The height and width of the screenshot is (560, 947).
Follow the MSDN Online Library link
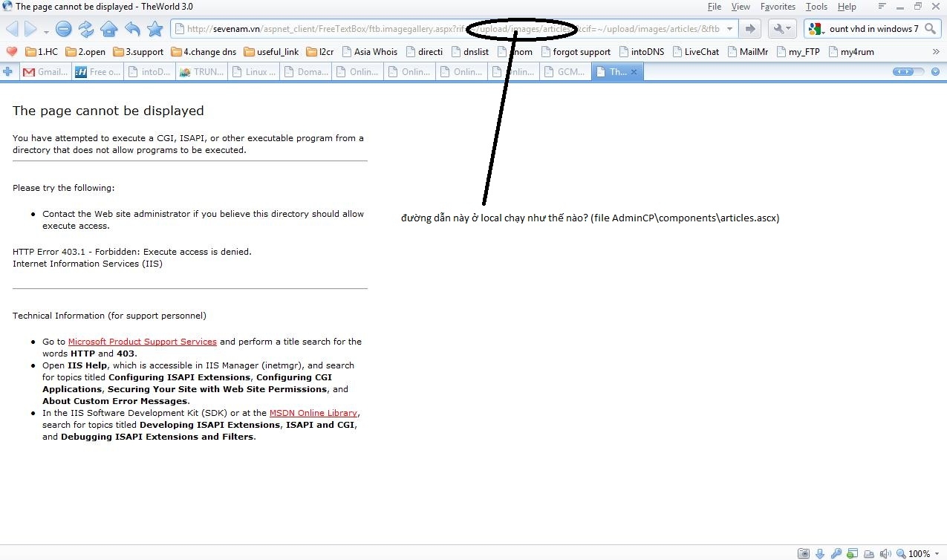coord(314,413)
